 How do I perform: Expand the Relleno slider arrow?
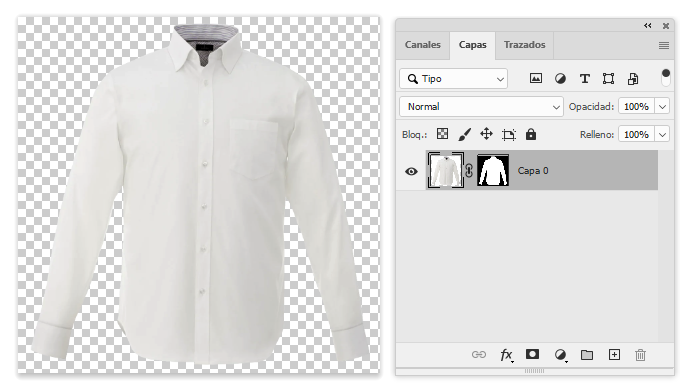662,134
